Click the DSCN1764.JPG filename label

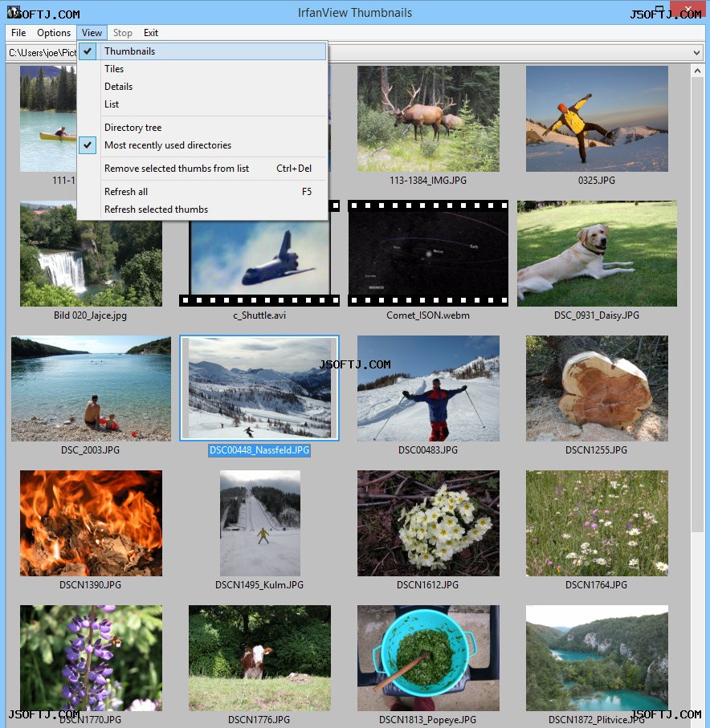[596, 585]
